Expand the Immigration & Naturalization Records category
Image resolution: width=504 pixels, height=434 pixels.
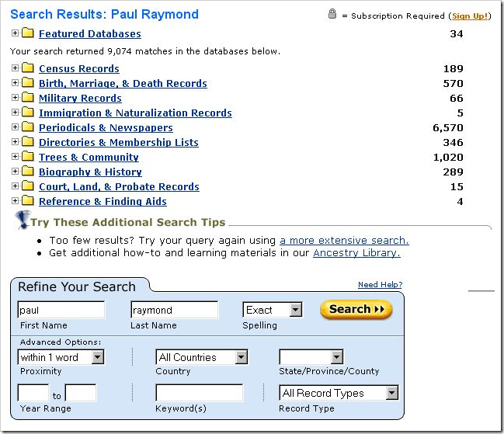coord(16,113)
